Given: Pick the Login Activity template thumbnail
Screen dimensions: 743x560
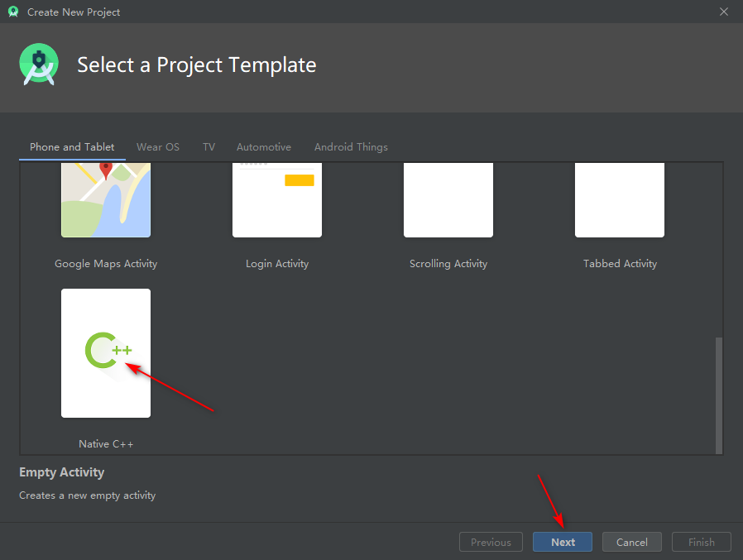Looking at the screenshot, I should (277, 200).
